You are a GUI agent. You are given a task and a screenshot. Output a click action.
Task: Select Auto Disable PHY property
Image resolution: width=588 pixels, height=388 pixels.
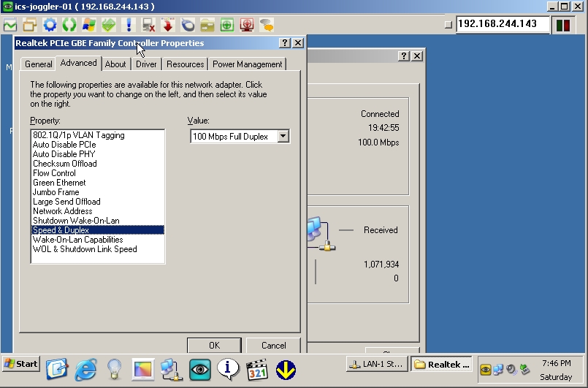(97, 154)
